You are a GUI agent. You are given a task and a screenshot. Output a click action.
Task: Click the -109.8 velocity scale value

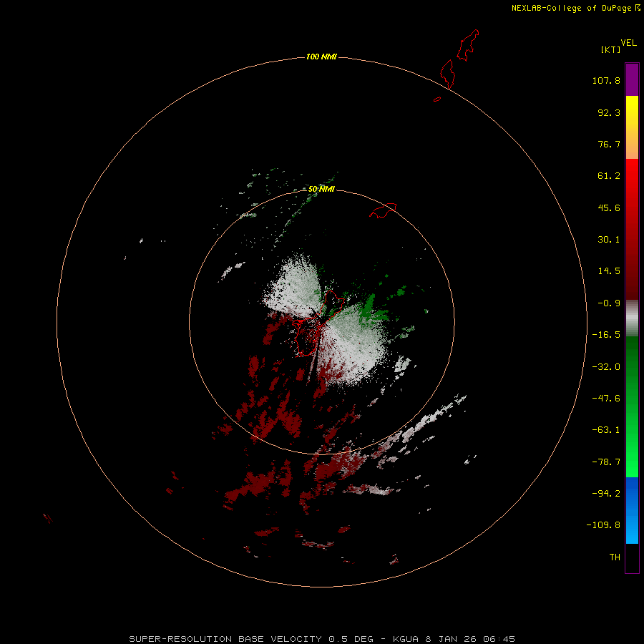(x=603, y=525)
